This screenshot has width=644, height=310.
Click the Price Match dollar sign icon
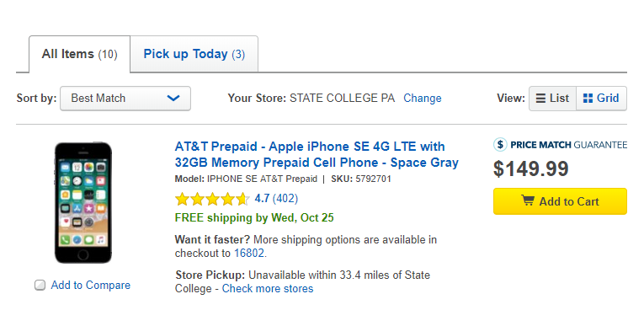tap(500, 145)
